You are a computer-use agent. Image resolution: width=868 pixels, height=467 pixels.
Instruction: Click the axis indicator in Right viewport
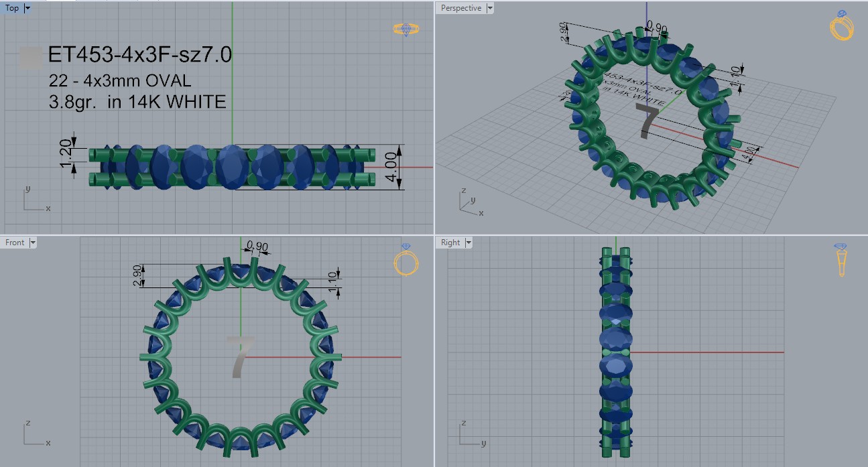coord(472,432)
